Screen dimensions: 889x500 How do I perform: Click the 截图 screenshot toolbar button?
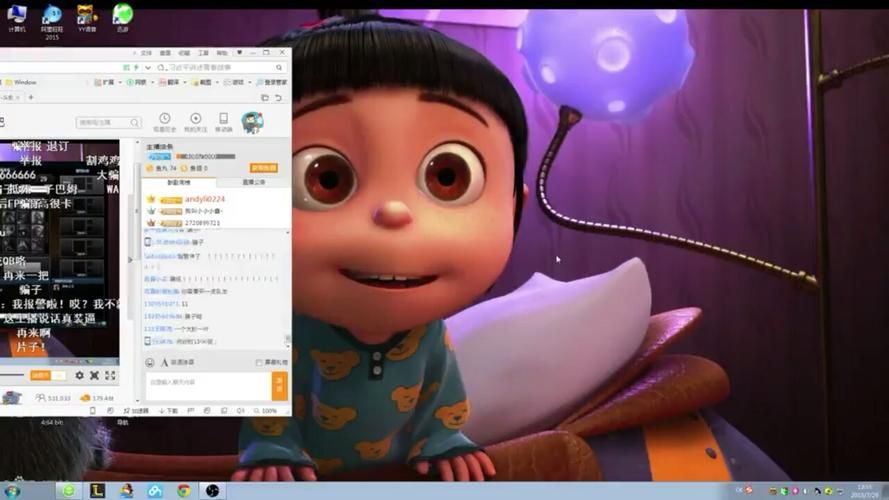point(201,82)
